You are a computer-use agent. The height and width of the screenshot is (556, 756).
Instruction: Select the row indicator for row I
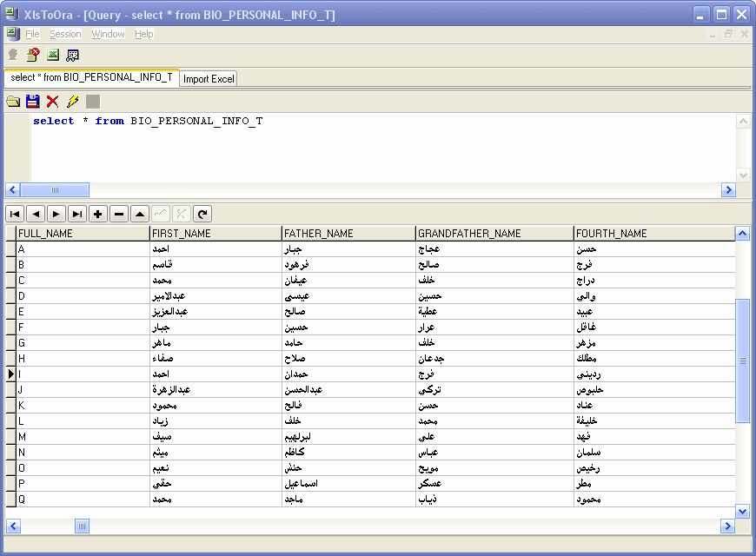pos(10,374)
